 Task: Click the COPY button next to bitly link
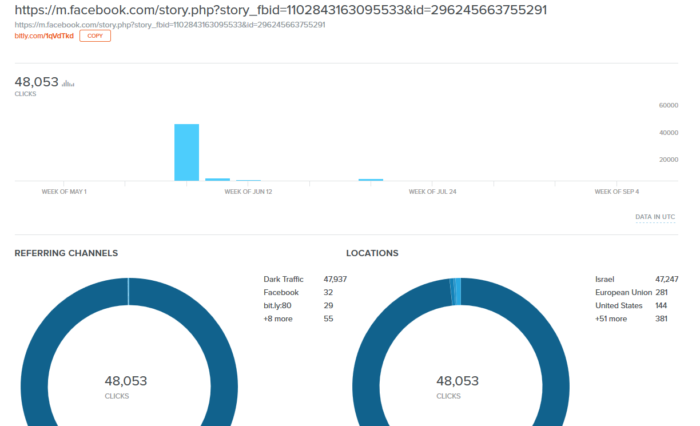(95, 36)
